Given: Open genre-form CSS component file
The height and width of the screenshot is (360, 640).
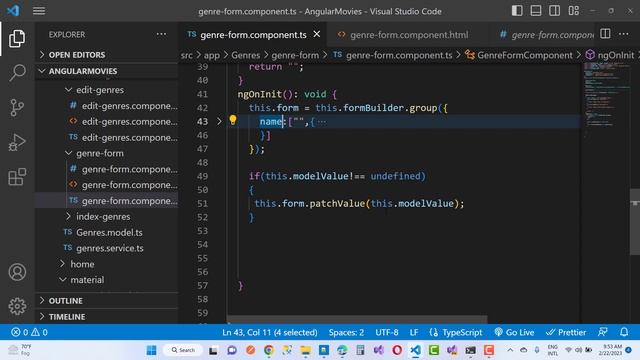Looking at the screenshot, I should click(x=129, y=169).
